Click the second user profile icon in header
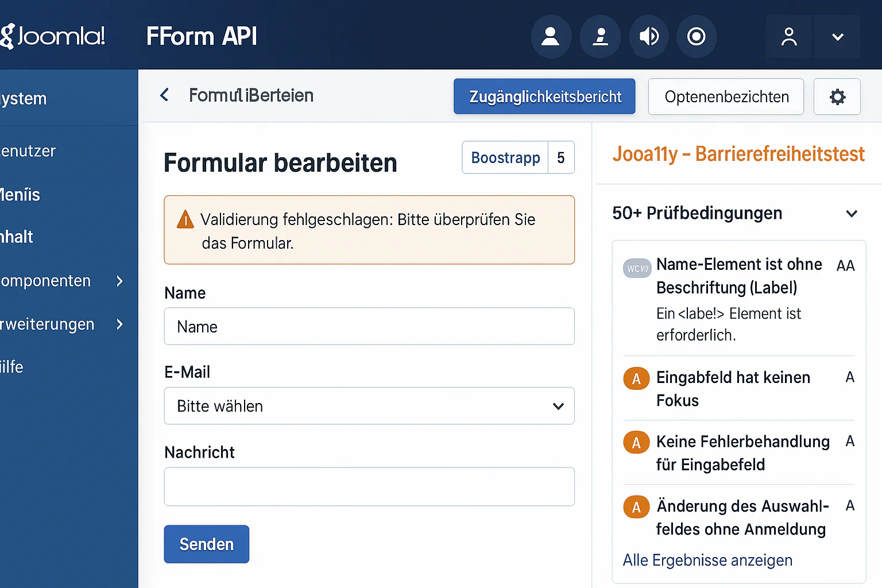Screen dimensions: 882x588 coord(600,36)
